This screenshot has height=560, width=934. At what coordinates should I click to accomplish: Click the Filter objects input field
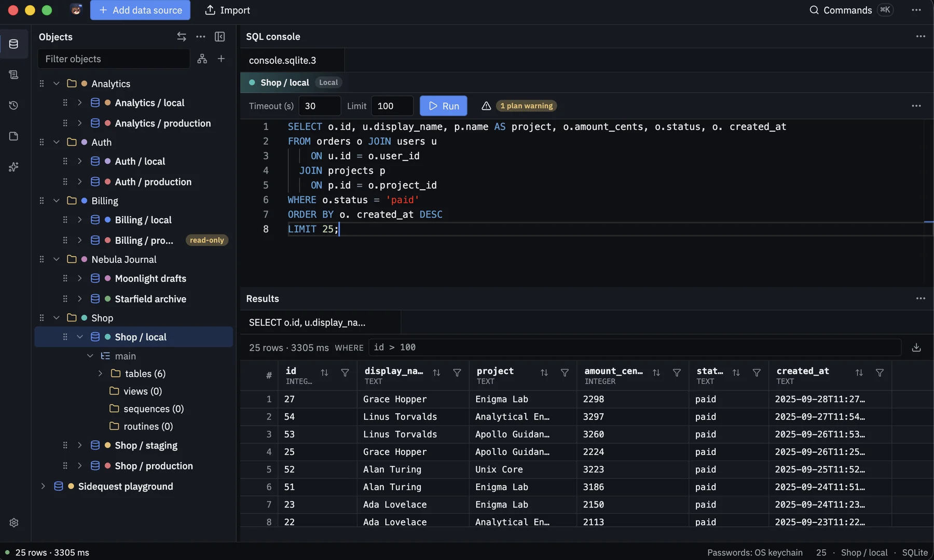pos(114,59)
